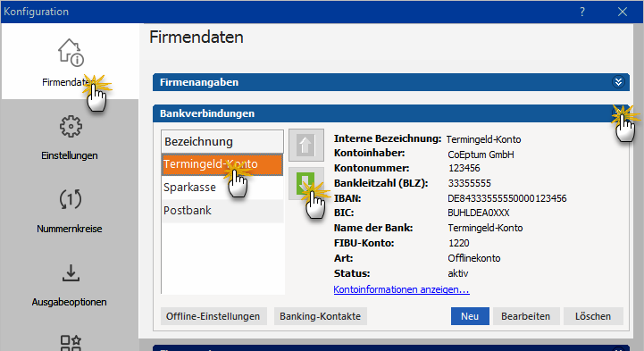Click the FIBU-Konto value 1220
Viewport: 644px width, 351px height.
(x=459, y=243)
